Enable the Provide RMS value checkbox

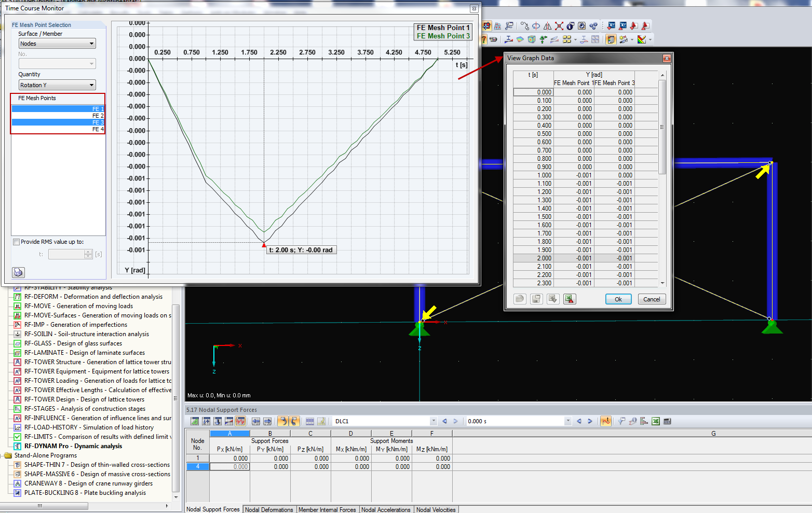(x=17, y=242)
